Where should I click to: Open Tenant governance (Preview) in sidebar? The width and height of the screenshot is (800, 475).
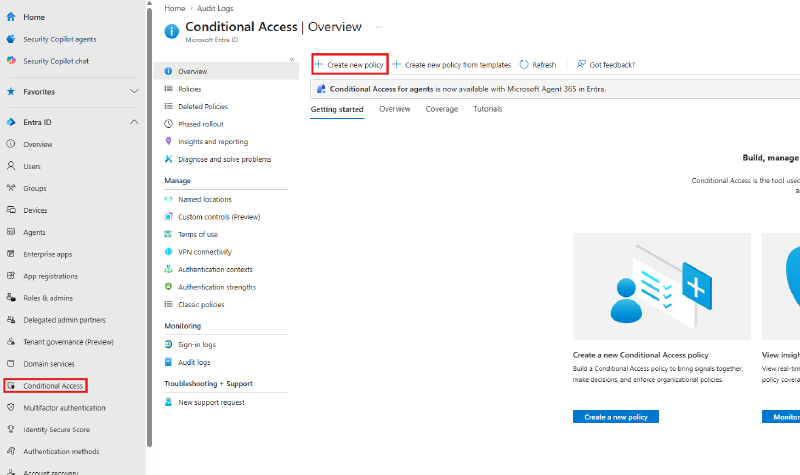[68, 342]
